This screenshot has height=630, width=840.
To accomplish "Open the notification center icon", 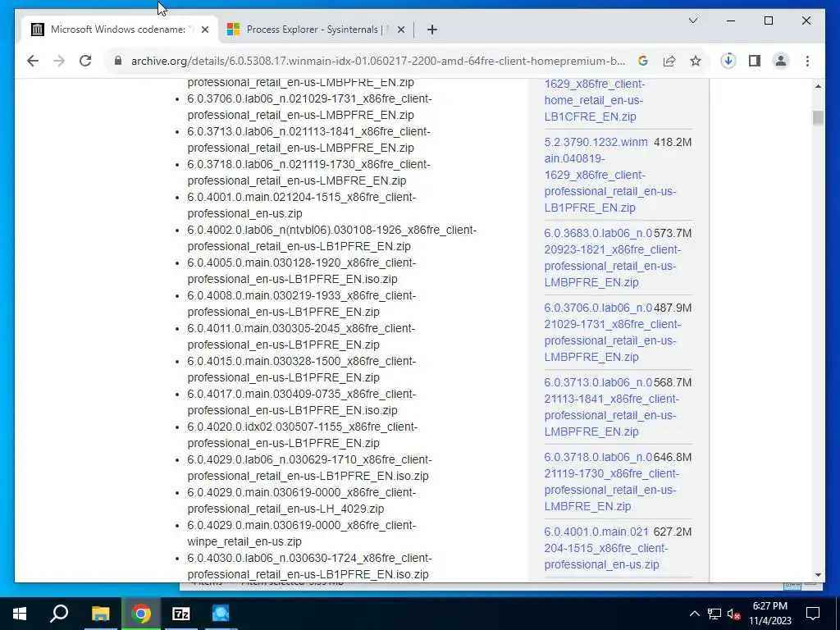I will coord(813,614).
